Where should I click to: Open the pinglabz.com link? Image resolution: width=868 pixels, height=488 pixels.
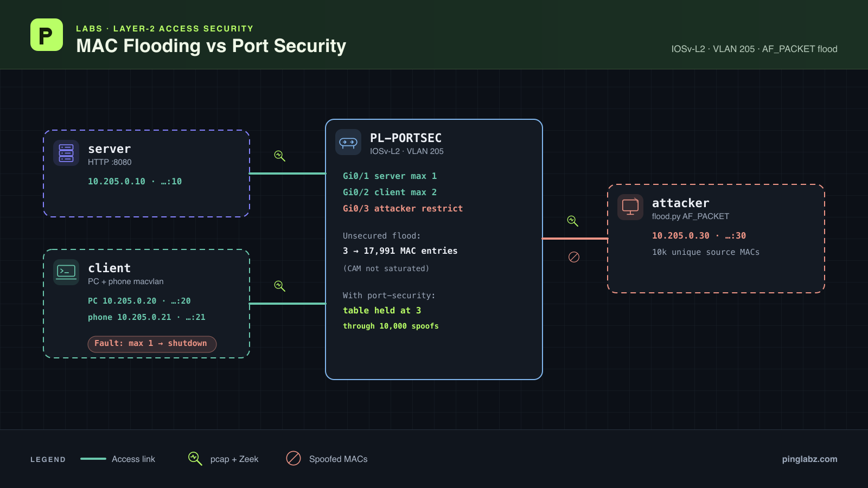[x=809, y=459]
